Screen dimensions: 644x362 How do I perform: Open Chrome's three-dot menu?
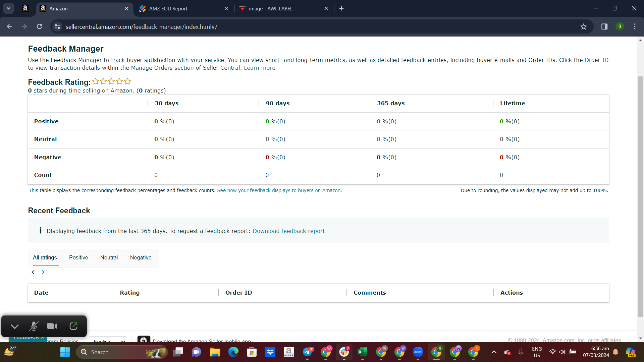coord(635,26)
